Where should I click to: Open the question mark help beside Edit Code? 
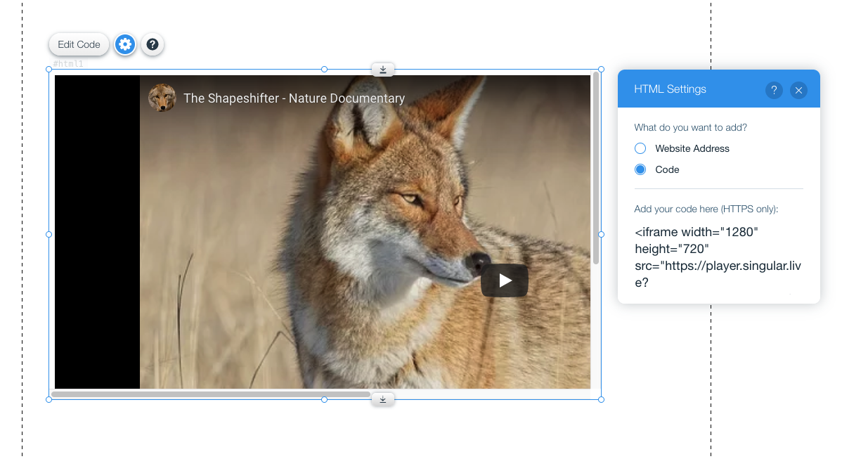pos(153,44)
